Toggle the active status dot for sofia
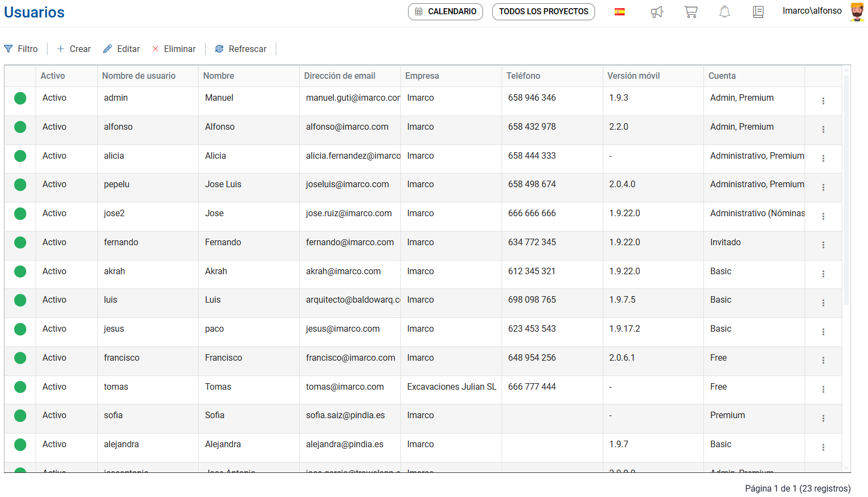Image resolution: width=868 pixels, height=497 pixels. (20, 415)
